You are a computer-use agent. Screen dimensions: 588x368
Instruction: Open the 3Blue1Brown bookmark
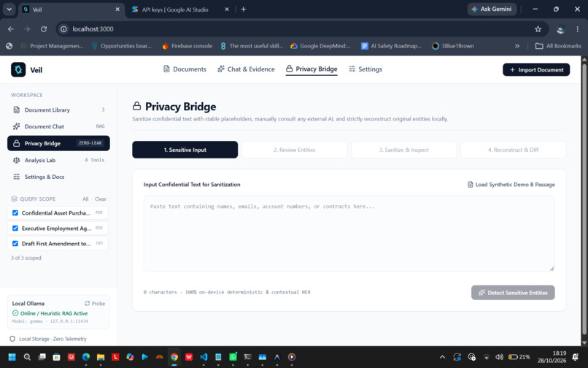click(x=452, y=46)
